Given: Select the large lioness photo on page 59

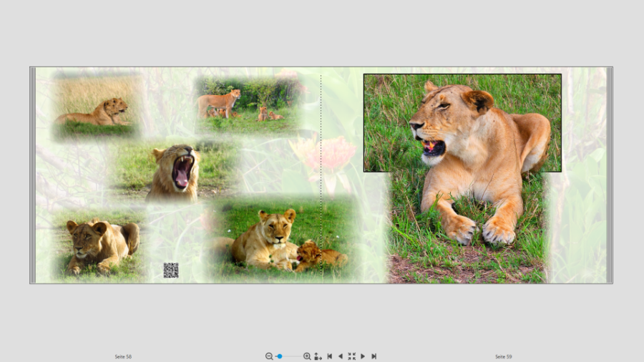Looking at the screenshot, I should pyautogui.click(x=466, y=179).
